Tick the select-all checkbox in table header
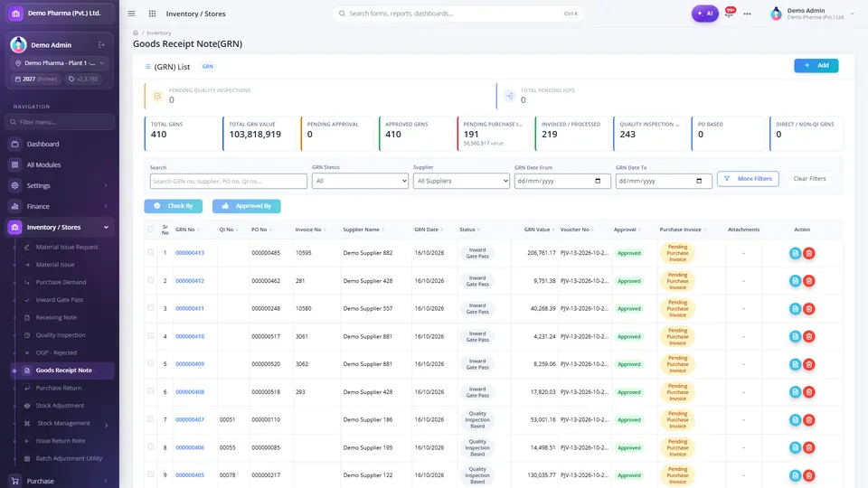This screenshot has height=488, width=868. [x=151, y=229]
